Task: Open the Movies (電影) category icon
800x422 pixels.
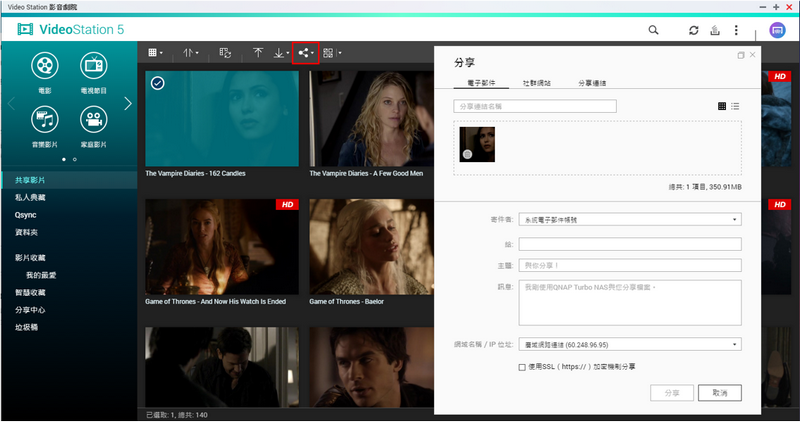Action: [45, 65]
